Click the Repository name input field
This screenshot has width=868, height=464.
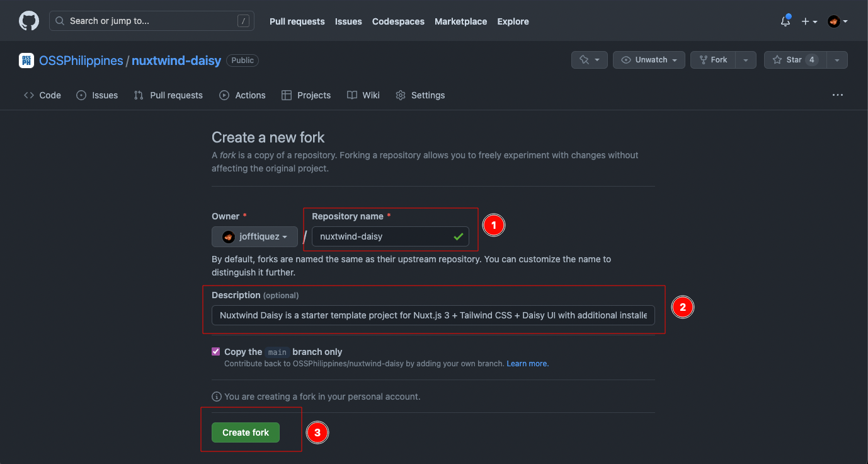(391, 236)
